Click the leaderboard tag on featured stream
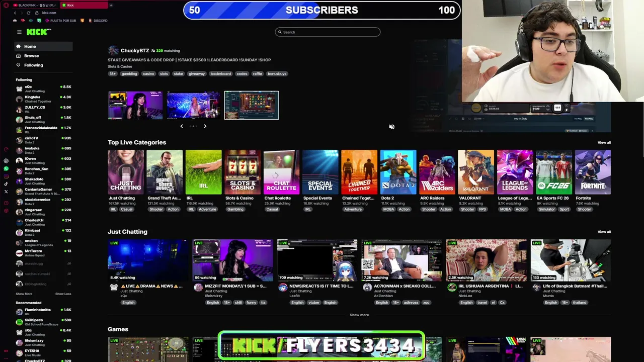The image size is (644, 362). [220, 74]
